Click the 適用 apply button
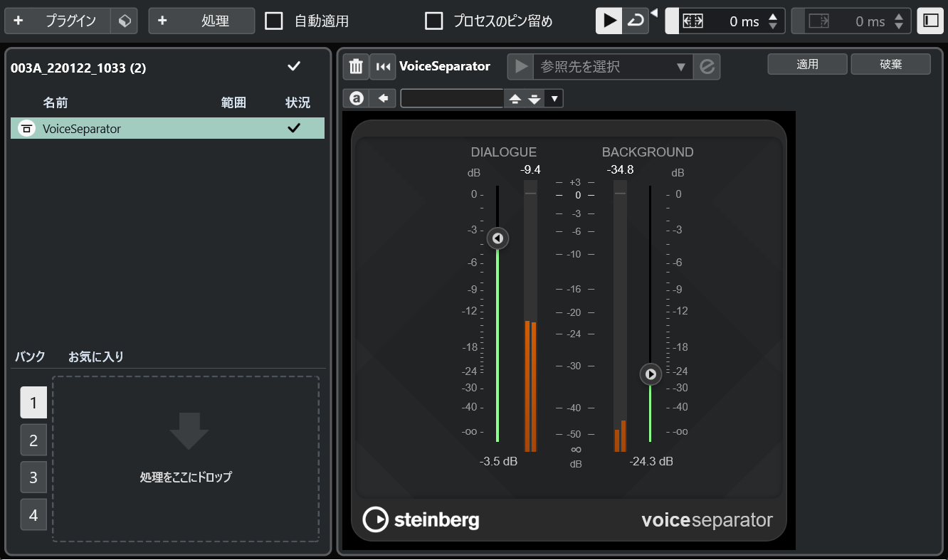The image size is (948, 560). point(807,64)
